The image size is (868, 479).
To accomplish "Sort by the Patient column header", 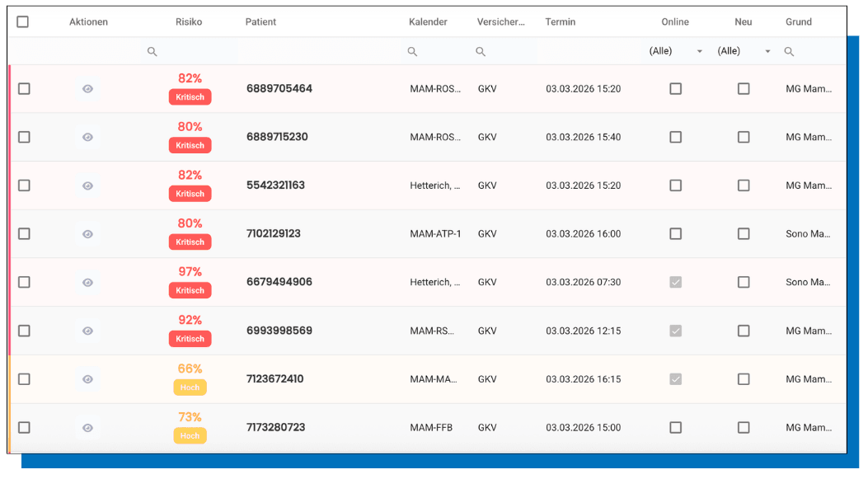I will point(260,22).
